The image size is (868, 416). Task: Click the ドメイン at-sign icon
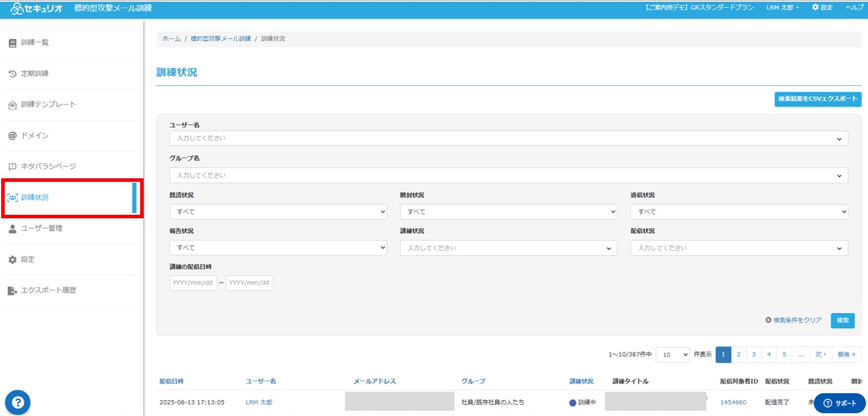12,135
